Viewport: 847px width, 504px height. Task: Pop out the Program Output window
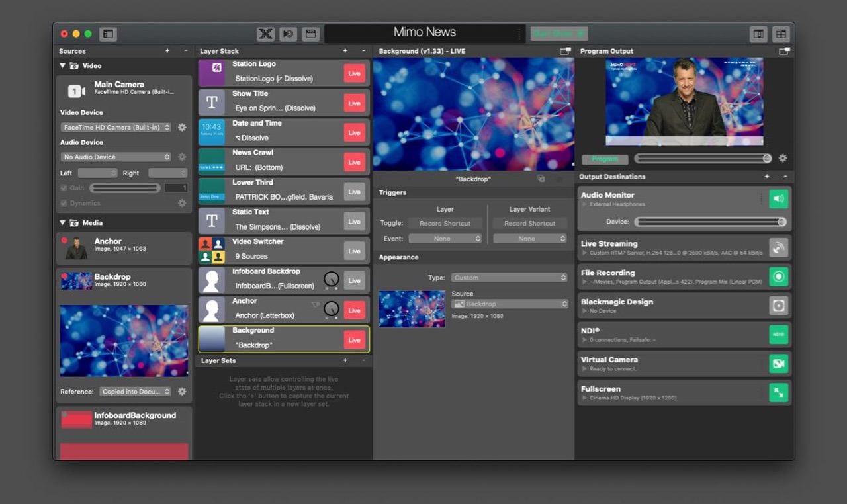tap(784, 51)
